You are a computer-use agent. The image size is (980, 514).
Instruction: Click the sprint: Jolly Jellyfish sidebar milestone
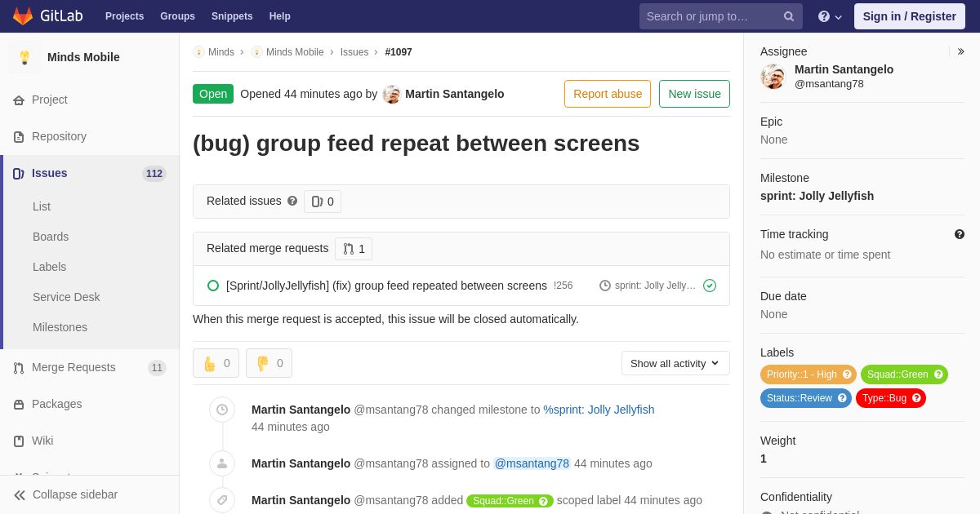pos(817,196)
